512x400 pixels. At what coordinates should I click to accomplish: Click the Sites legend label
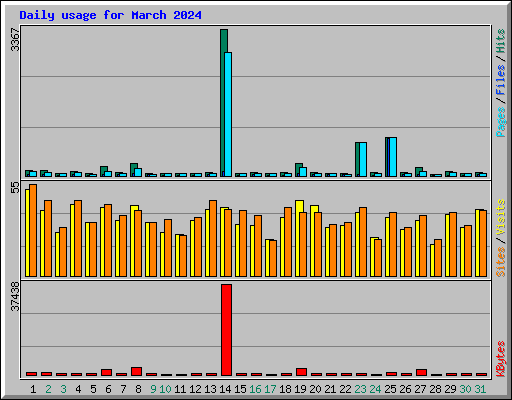point(501,262)
